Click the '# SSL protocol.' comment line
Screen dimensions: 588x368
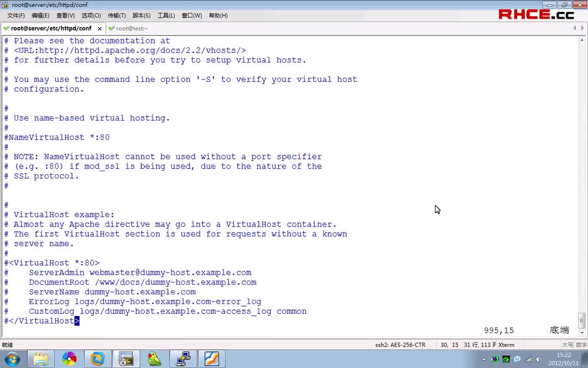[41, 176]
